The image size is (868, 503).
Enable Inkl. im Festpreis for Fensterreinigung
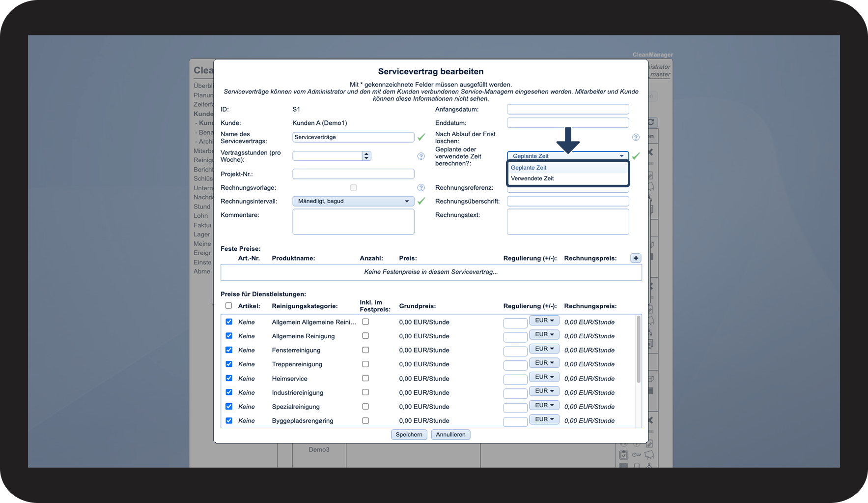pyautogui.click(x=365, y=350)
